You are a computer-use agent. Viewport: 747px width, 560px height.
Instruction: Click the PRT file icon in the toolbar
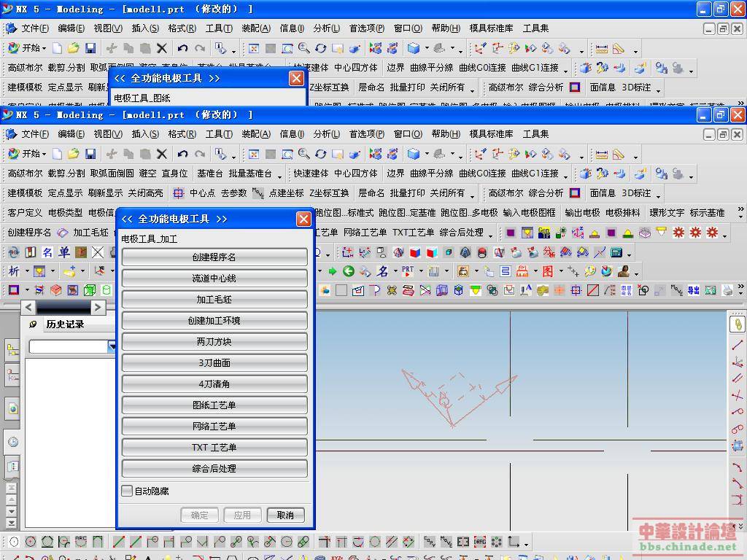click(x=407, y=271)
